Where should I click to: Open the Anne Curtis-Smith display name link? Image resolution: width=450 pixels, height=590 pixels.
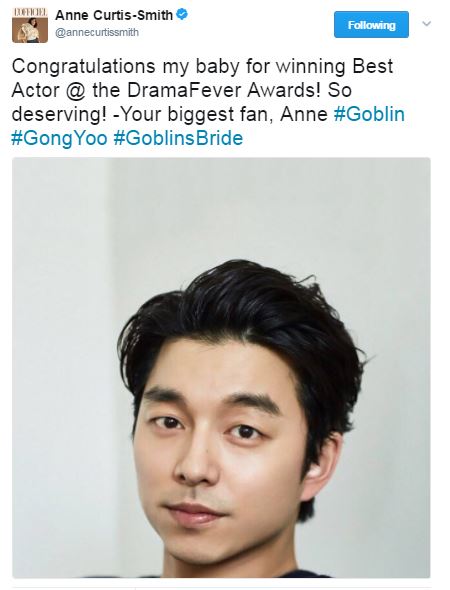click(114, 15)
